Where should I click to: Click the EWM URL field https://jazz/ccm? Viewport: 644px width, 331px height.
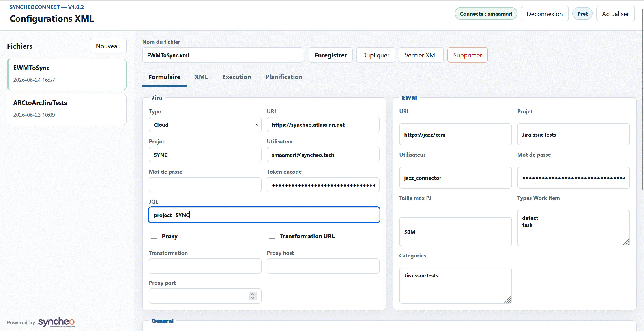tap(455, 135)
